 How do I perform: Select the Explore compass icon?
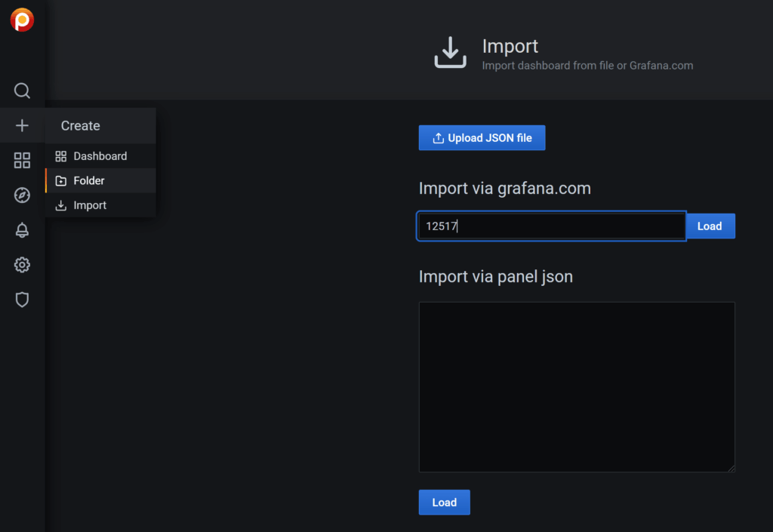22,195
